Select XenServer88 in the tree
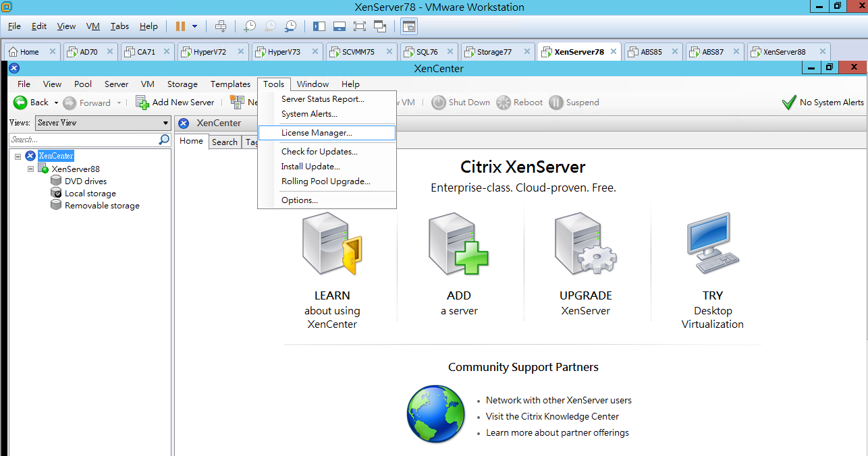This screenshot has width=868, height=456. coord(76,169)
